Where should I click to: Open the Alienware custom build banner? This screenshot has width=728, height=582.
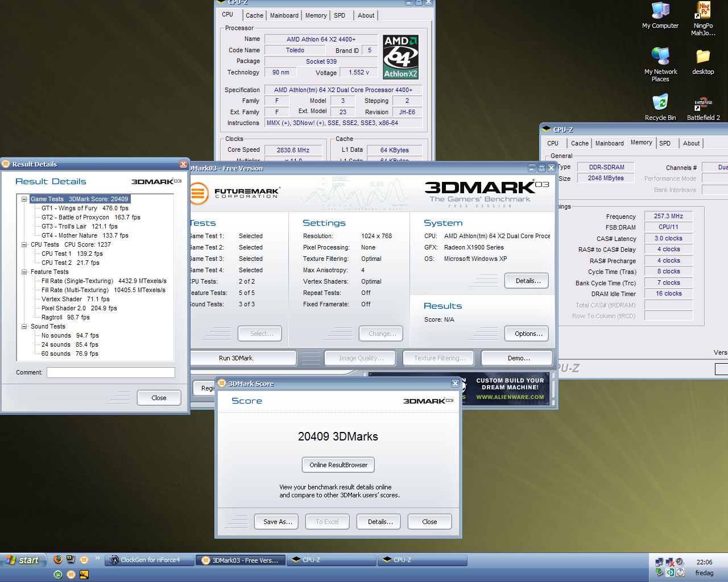507,389
